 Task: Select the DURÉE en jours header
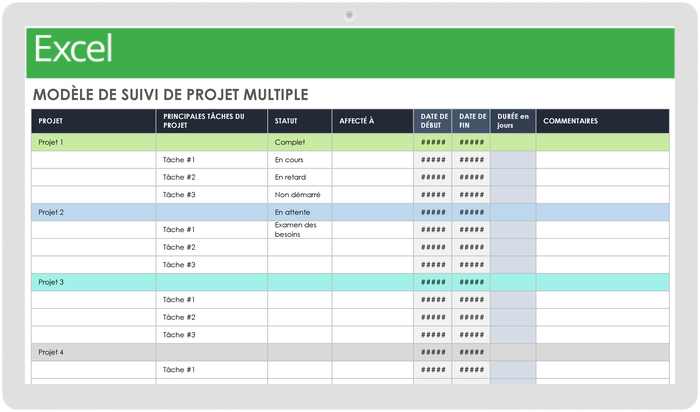coord(513,121)
